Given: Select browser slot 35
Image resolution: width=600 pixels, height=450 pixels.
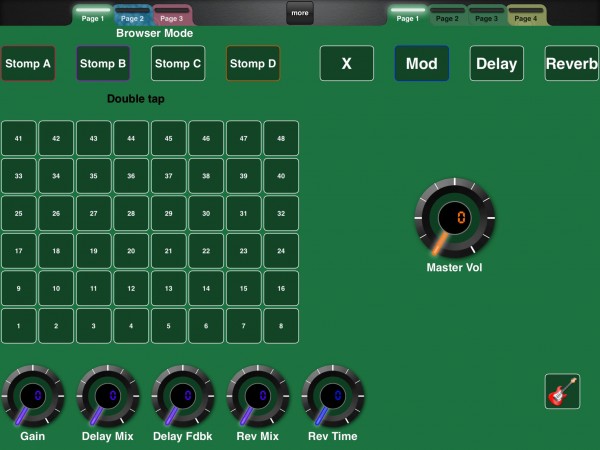Looking at the screenshot, I should [94, 176].
